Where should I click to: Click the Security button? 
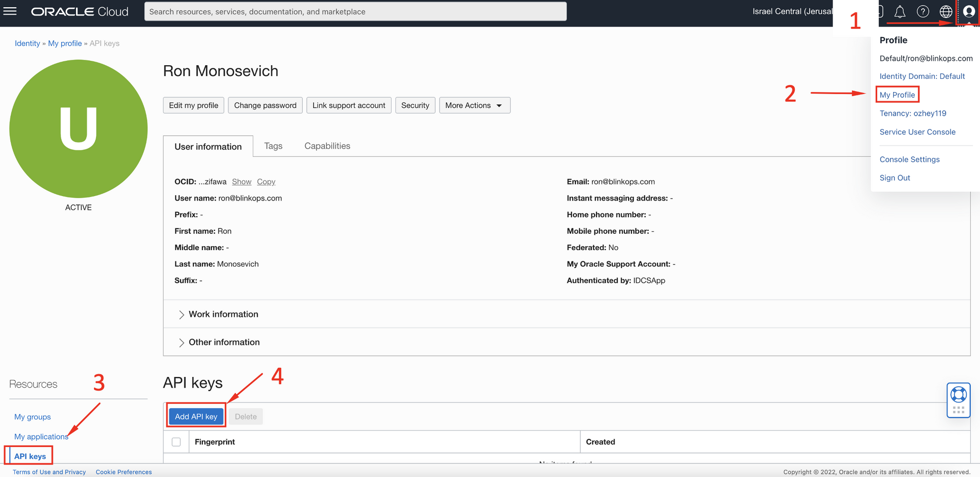(x=415, y=105)
